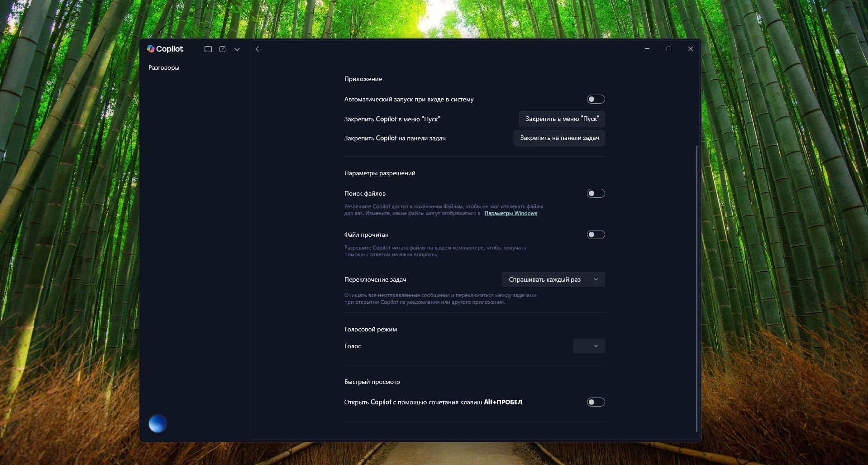This screenshot has width=868, height=465.
Task: Minimize the Copilot window
Action: tap(647, 49)
